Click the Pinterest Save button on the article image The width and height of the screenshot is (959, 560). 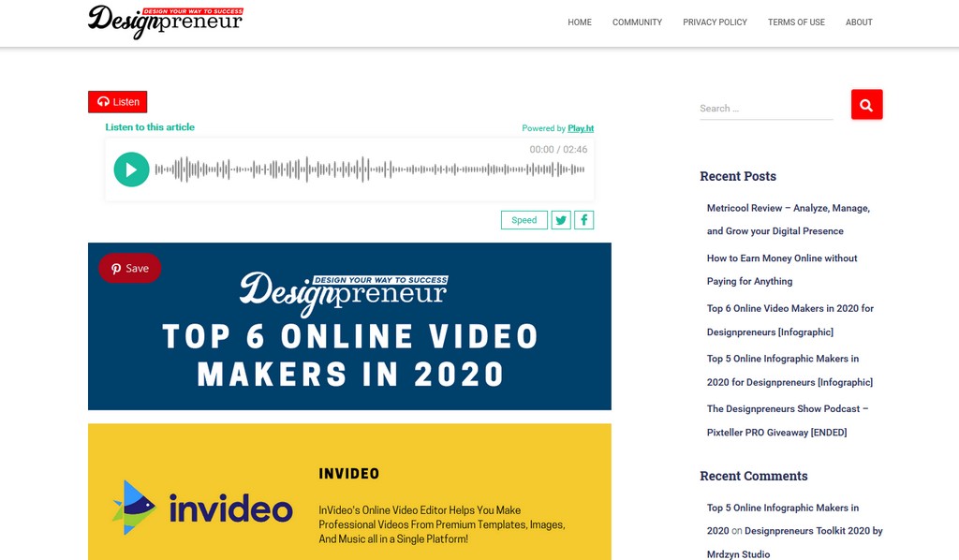[x=129, y=268]
